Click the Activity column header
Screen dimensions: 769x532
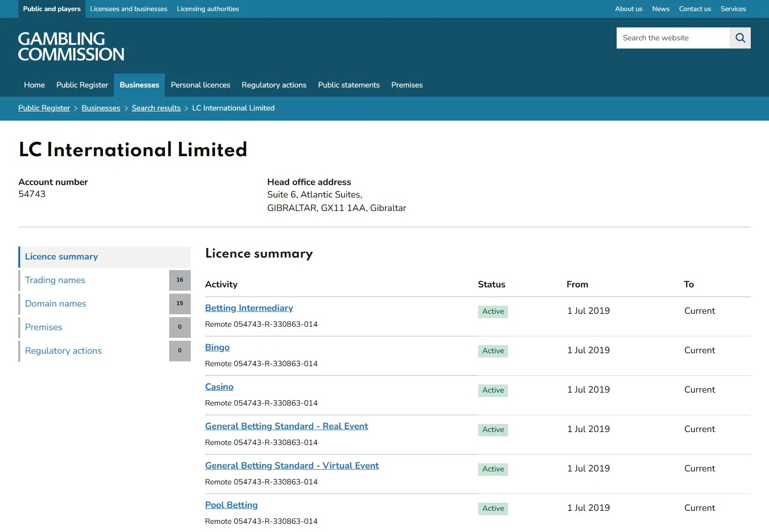point(221,285)
